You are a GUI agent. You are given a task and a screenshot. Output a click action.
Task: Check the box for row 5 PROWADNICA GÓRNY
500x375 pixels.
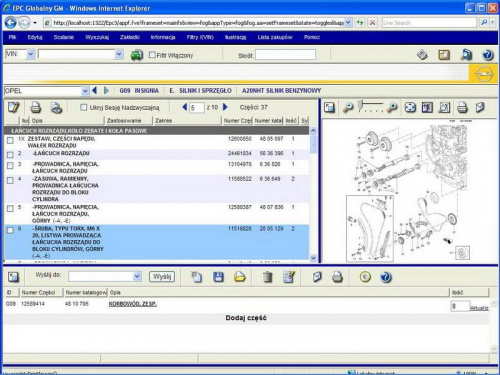10,208
